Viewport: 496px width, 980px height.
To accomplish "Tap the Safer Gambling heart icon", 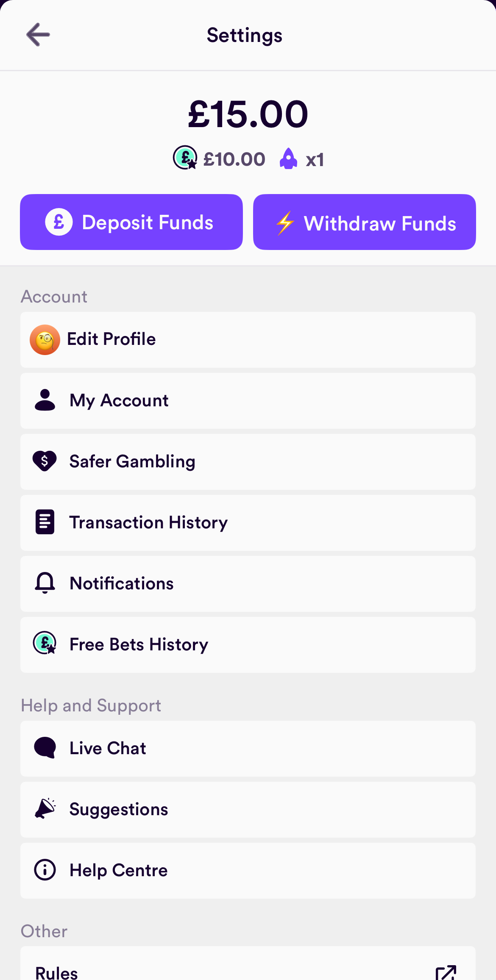I will coord(45,461).
